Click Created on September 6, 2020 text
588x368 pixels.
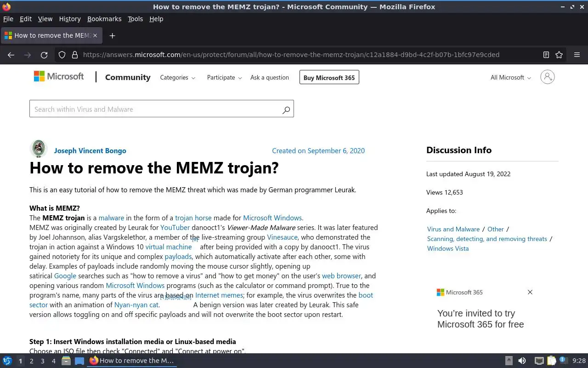coord(318,150)
